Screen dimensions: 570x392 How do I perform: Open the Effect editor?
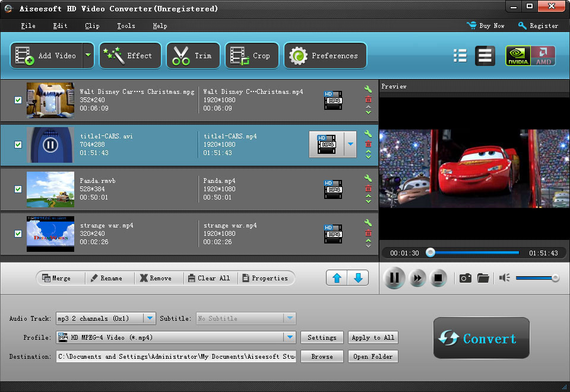(x=130, y=55)
